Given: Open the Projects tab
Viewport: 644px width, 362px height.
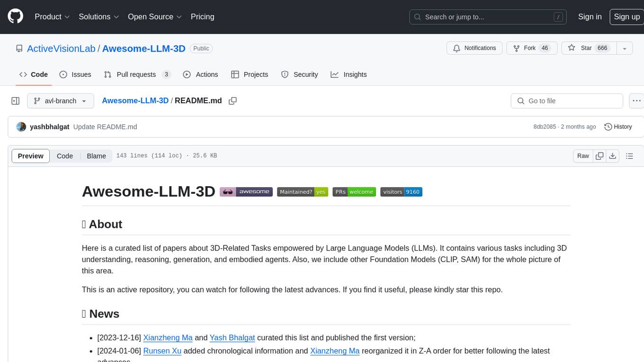Looking at the screenshot, I should coord(250,74).
